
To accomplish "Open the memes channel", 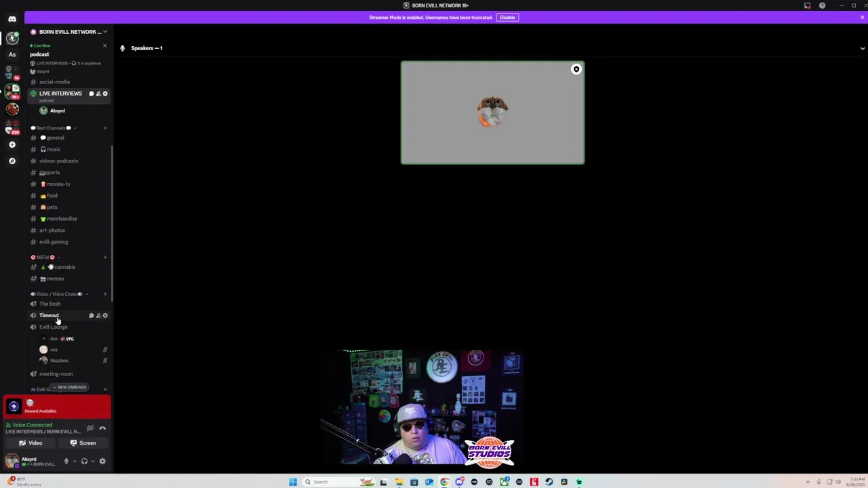I will tap(68, 279).
